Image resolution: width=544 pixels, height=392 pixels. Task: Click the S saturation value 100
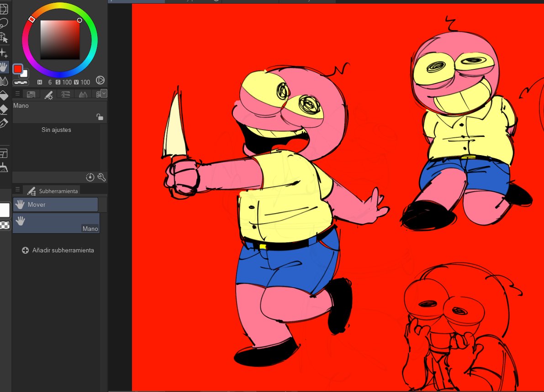67,82
